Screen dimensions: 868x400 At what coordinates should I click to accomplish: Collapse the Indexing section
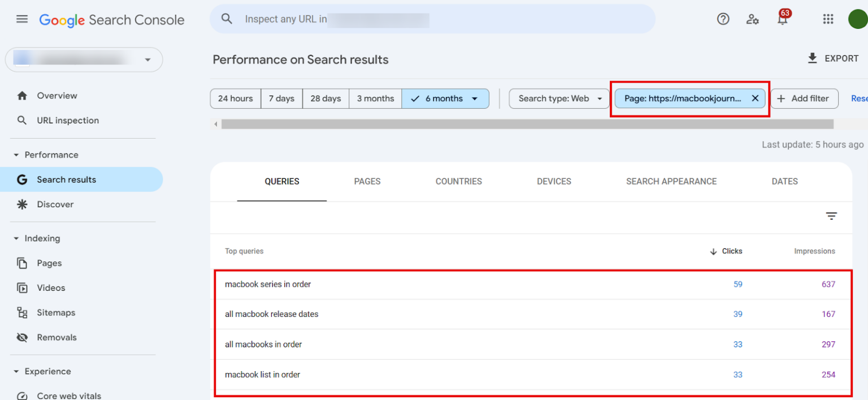[16, 239]
